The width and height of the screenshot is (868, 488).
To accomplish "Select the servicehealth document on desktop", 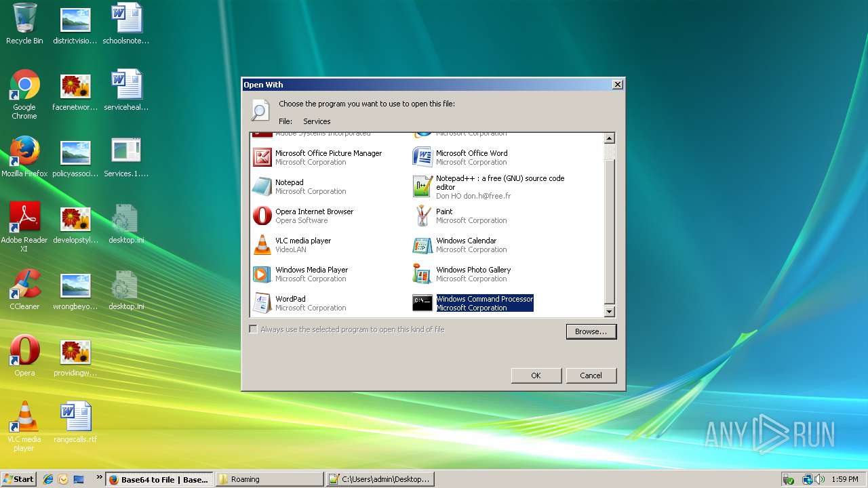I will click(x=126, y=90).
